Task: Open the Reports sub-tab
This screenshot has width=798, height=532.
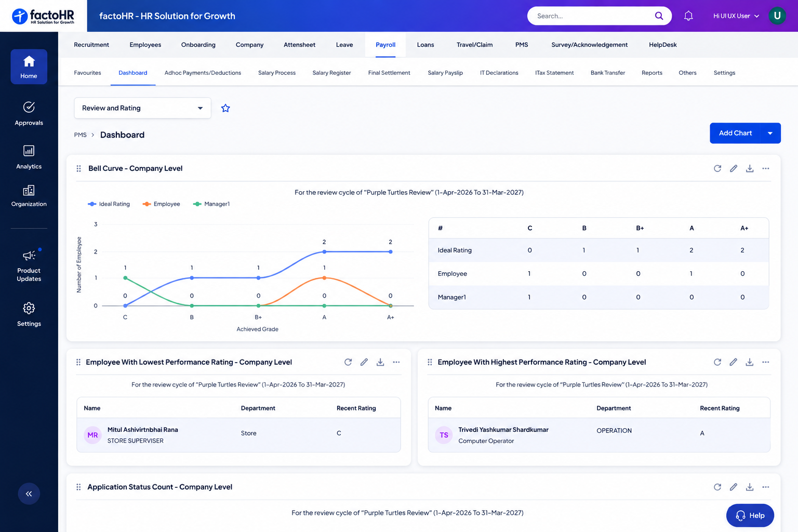Action: [x=652, y=73]
